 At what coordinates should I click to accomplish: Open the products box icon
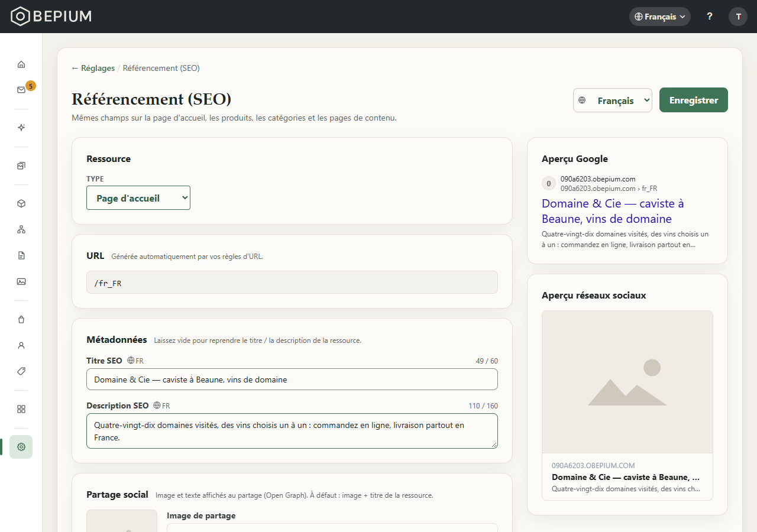coord(21,203)
